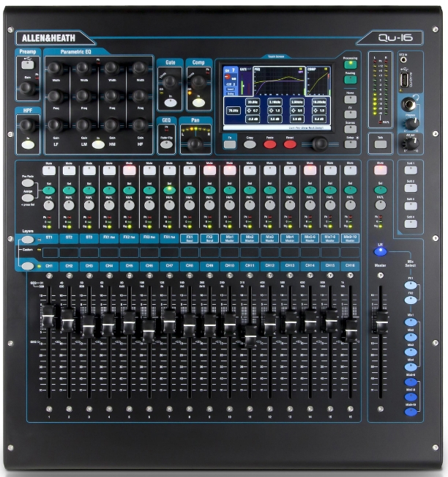Viewport: 448px width, 477px height.
Task: Tap the HPF frequency box on touchscreen
Action: point(233,111)
